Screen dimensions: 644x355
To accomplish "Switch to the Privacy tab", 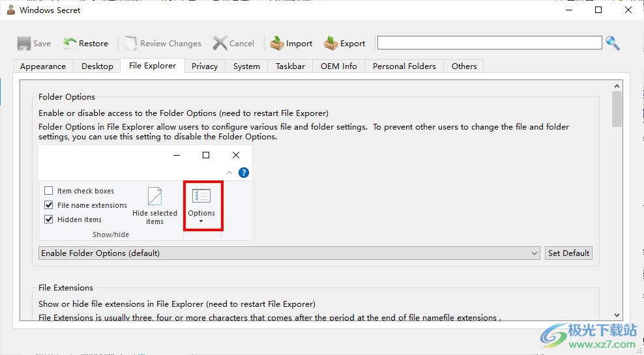I will 205,66.
